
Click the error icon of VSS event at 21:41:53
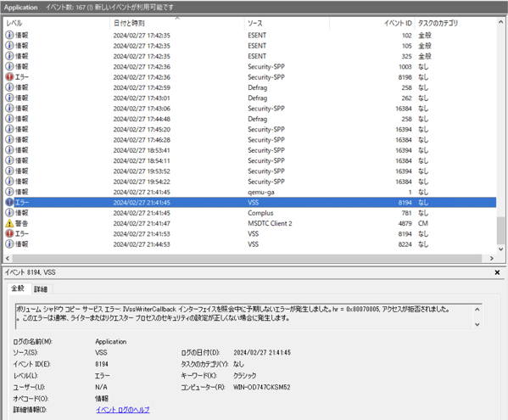tap(9, 233)
